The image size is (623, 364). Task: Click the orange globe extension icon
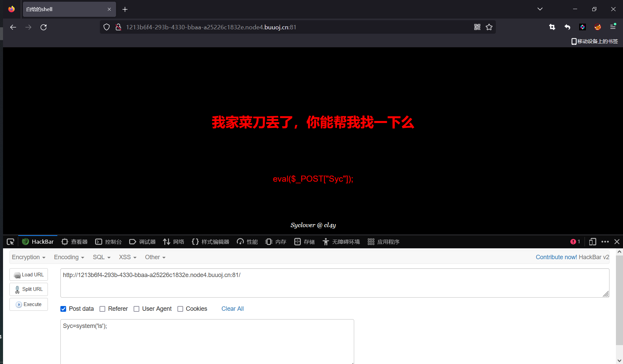(x=598, y=27)
